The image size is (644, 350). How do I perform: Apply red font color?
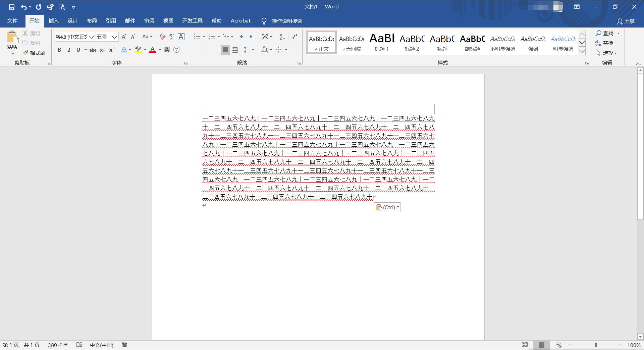click(x=153, y=50)
